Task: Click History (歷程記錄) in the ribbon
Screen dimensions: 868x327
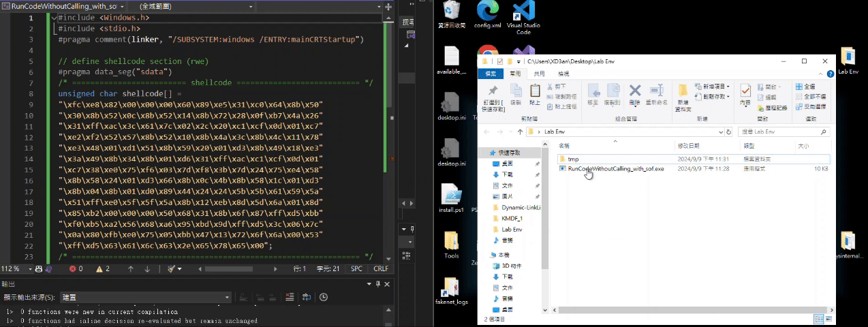Action: click(x=771, y=107)
